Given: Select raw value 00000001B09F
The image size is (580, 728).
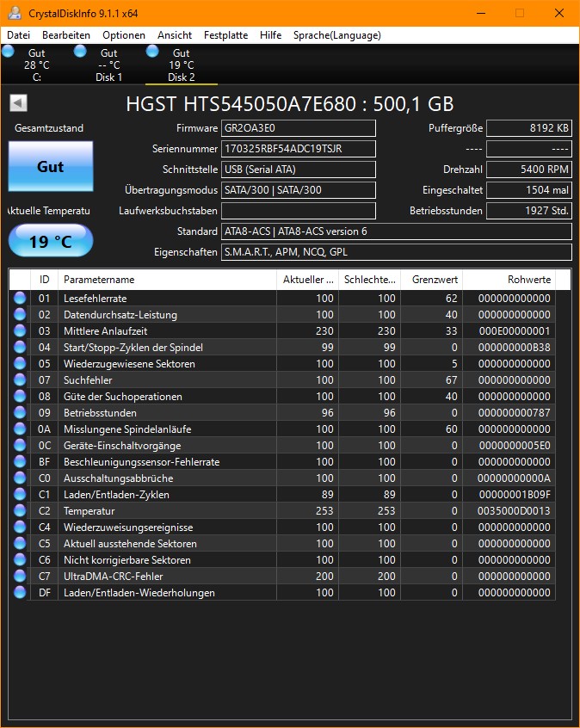Looking at the screenshot, I should pos(515,495).
